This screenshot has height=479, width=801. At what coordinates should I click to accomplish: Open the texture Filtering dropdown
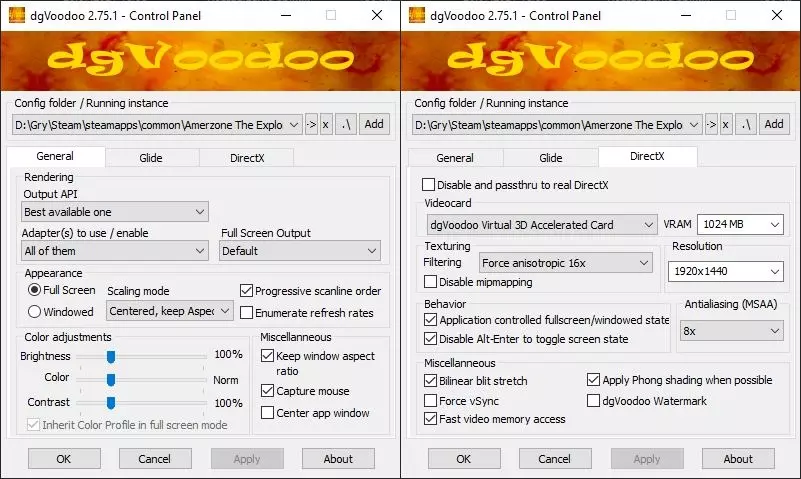click(566, 262)
